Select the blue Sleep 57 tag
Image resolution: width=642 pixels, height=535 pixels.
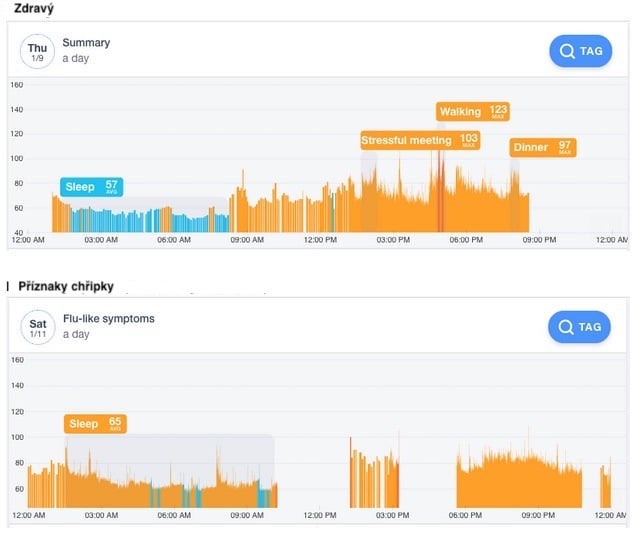(91, 187)
